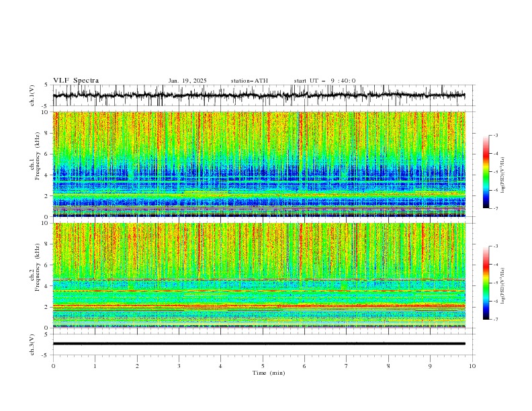Click the "VLF Spectra" title text
Screen dimensions: 532x411
click(x=76, y=81)
